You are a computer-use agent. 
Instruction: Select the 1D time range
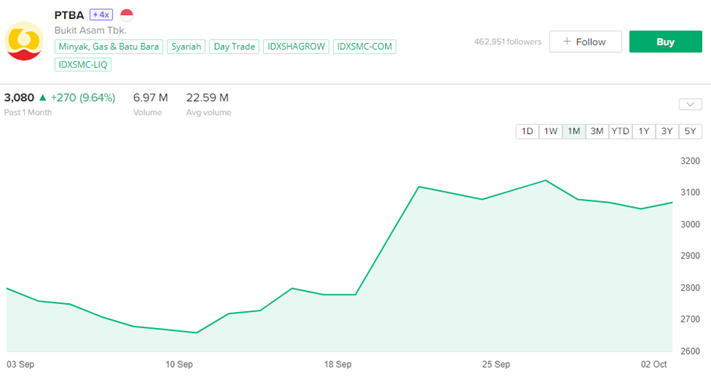coord(527,132)
